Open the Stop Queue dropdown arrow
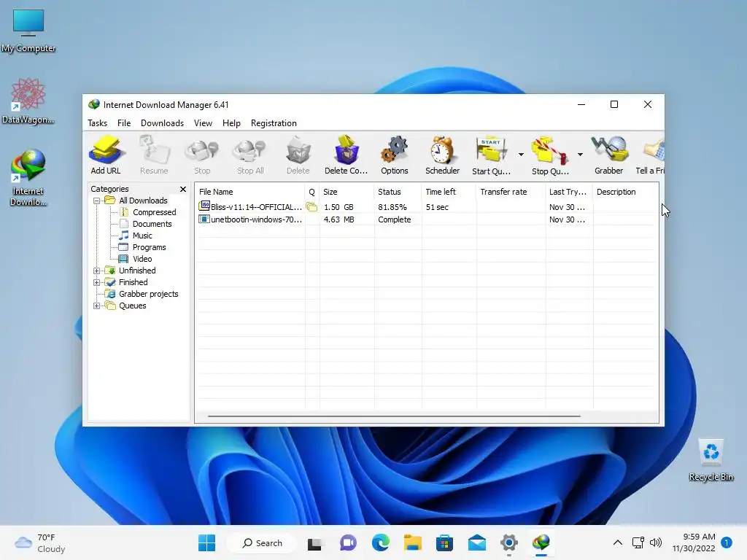Viewport: 747px width, 560px height. point(580,155)
